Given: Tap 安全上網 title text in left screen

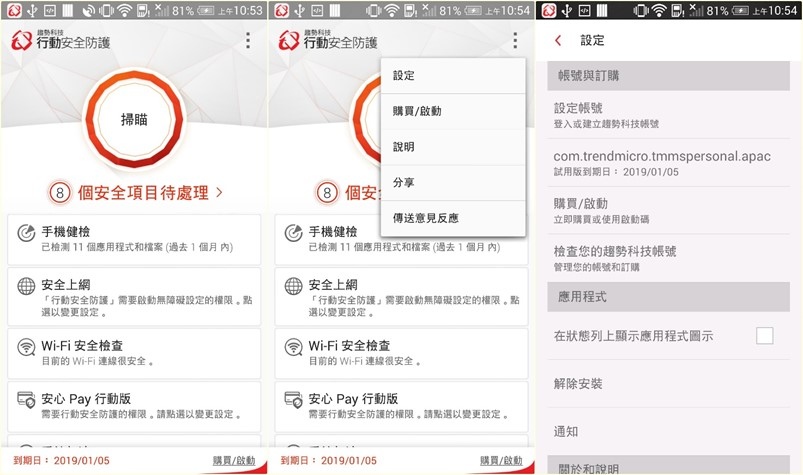Looking at the screenshot, I should 66,285.
